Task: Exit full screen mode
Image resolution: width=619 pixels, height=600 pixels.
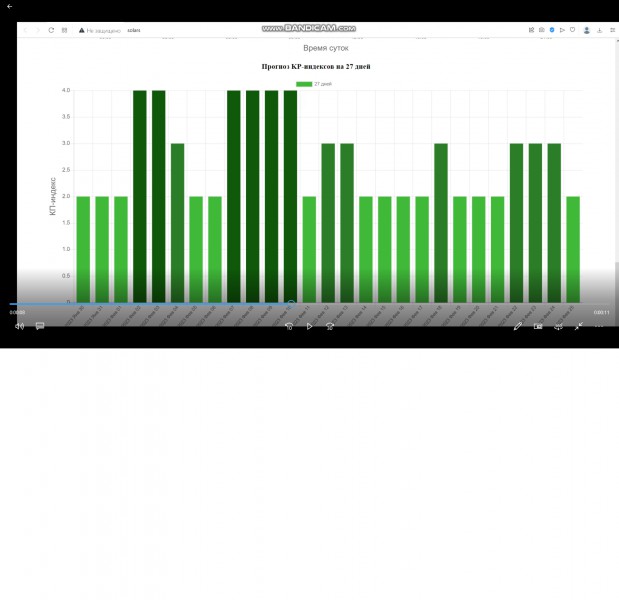Action: tap(578, 326)
